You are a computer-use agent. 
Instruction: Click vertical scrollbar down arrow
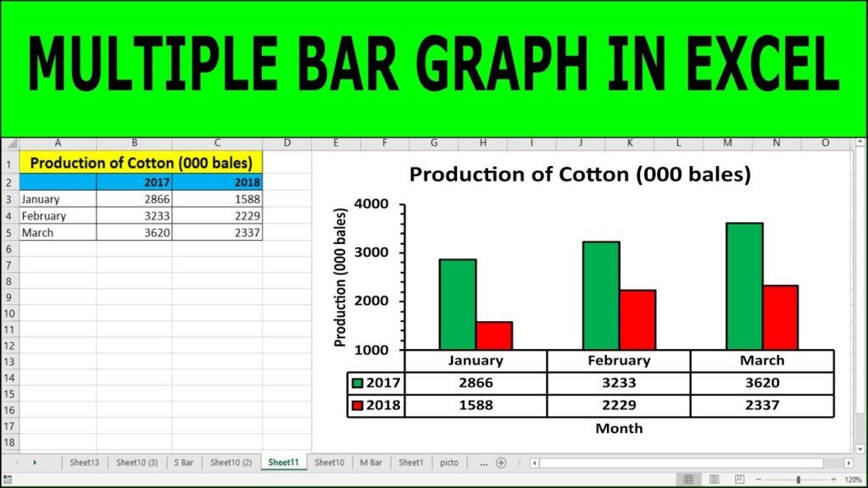click(860, 449)
